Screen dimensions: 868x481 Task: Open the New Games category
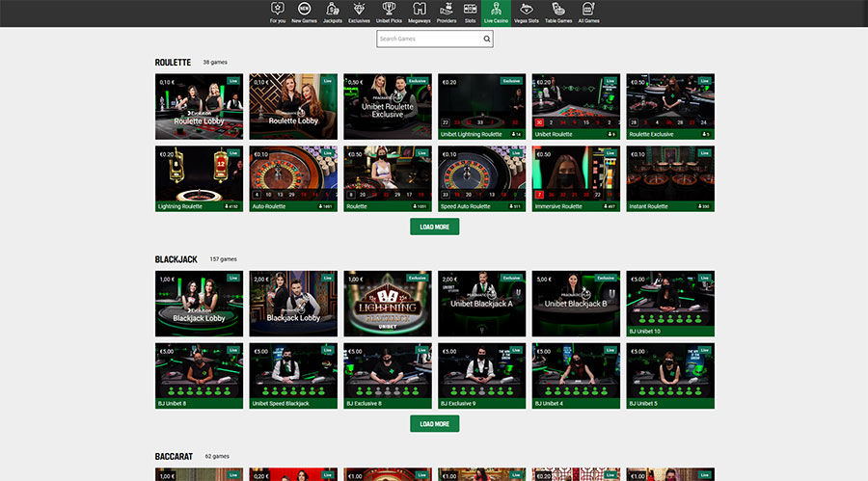click(304, 13)
